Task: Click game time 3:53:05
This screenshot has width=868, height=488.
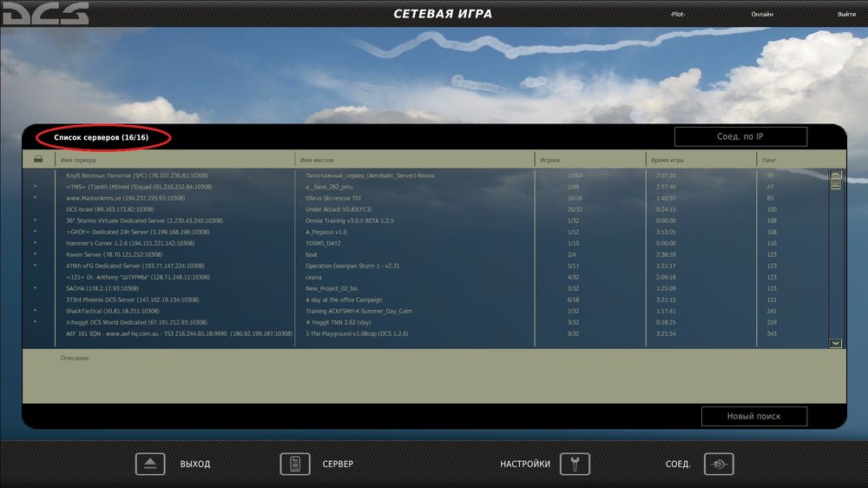Action: 666,232
